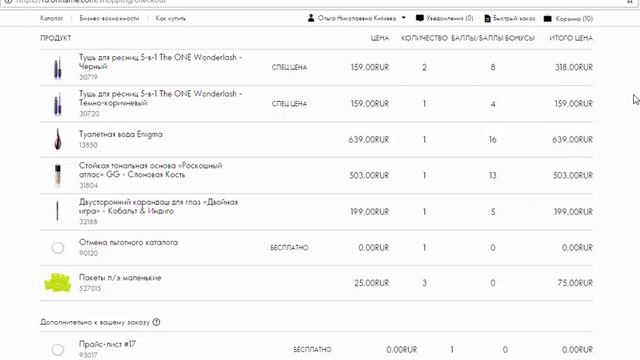Open Бизнес-возможности menu link

[x=109, y=18]
